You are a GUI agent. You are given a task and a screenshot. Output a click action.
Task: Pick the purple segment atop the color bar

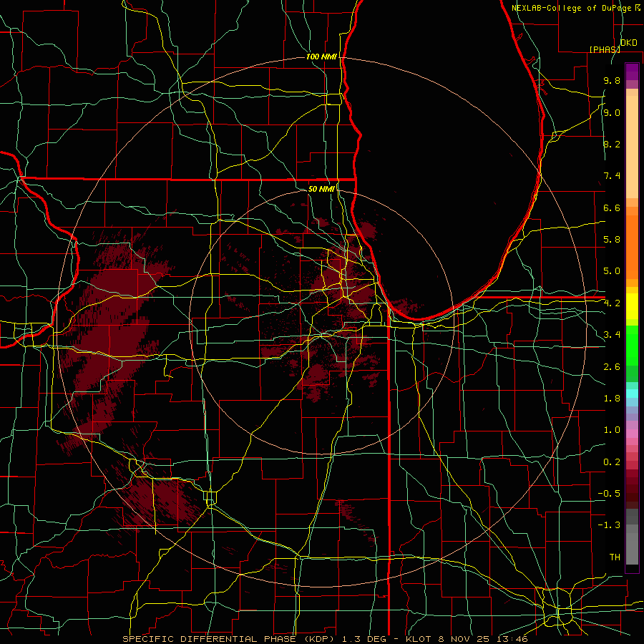point(632,72)
